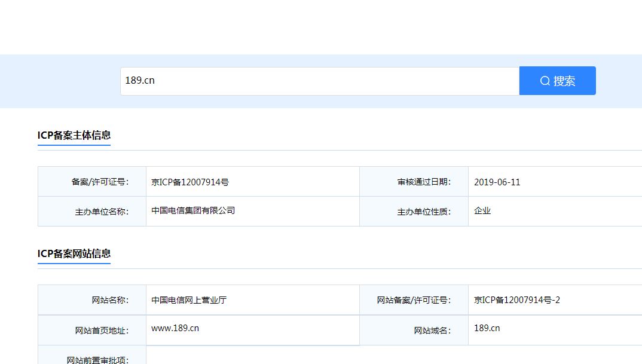Select value 京ICP备12007914号-2
642x364 pixels.
(x=517, y=300)
